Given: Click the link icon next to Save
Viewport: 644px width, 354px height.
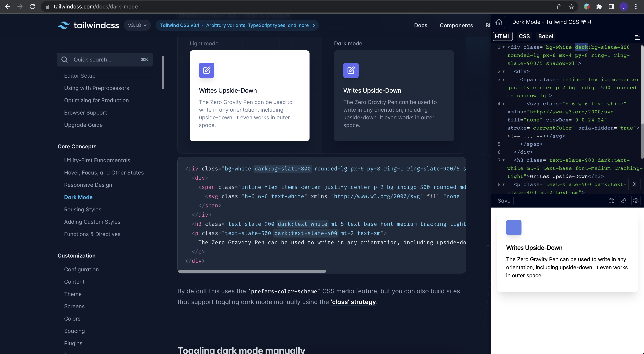Looking at the screenshot, I should click(623, 201).
